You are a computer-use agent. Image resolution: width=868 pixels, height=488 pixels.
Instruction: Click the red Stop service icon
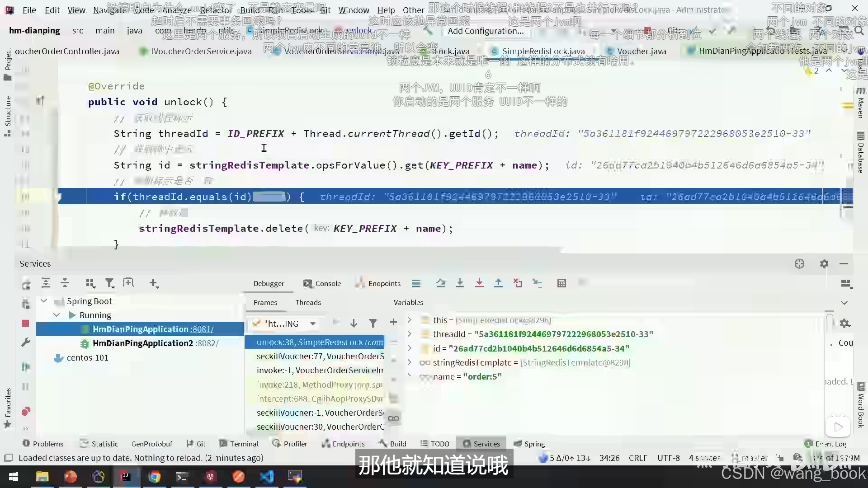pos(25,324)
